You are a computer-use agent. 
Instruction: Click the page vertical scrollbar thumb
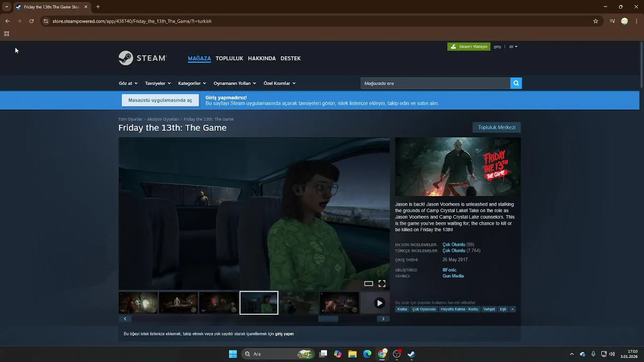641,65
